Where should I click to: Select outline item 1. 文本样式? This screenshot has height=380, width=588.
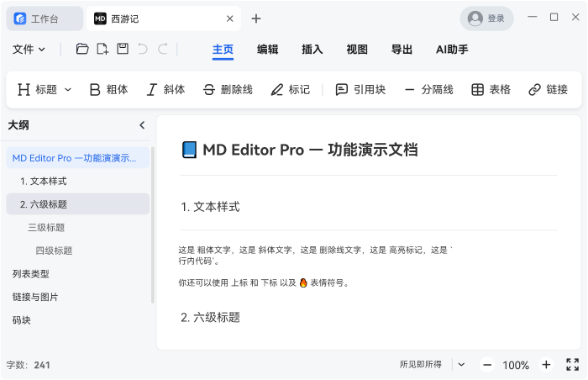(x=77, y=181)
